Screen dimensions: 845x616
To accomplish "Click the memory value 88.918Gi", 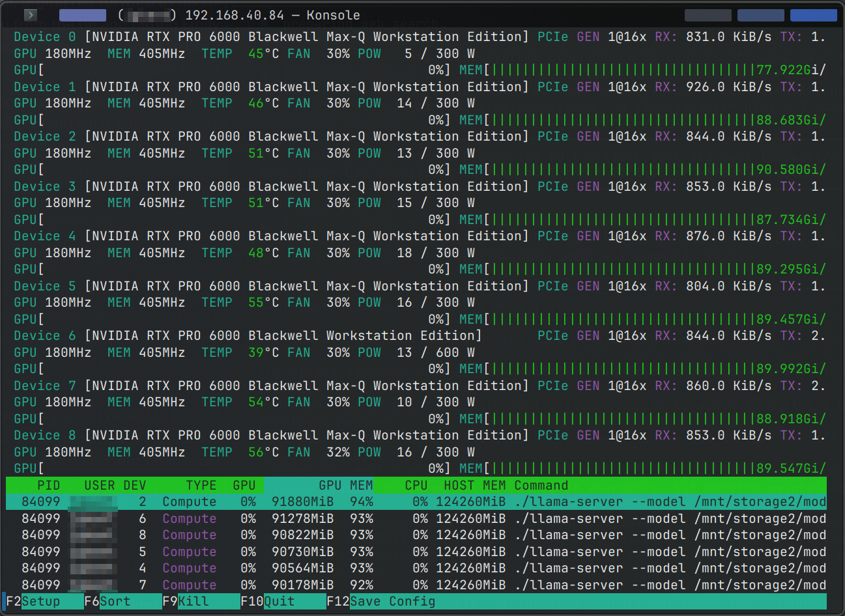I will [x=788, y=419].
